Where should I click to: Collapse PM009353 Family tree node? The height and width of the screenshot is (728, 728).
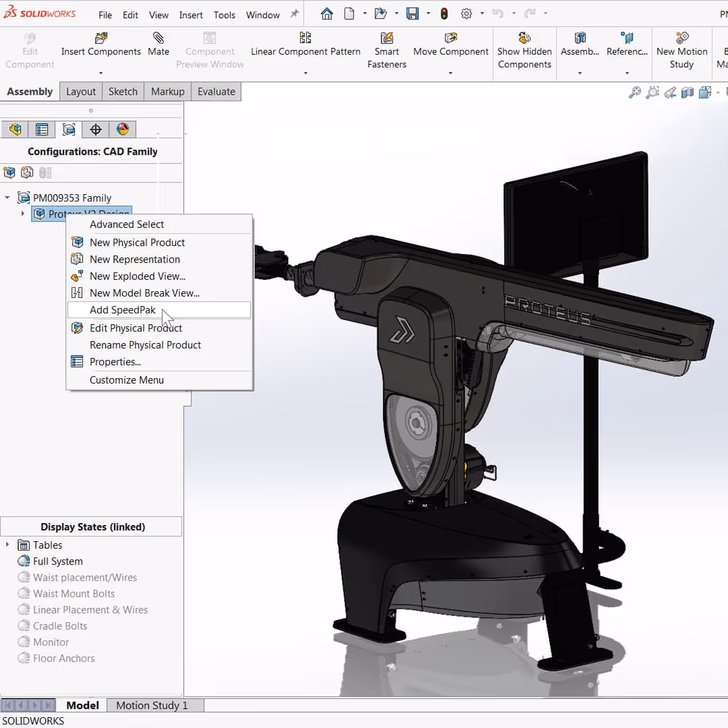pyautogui.click(x=7, y=198)
